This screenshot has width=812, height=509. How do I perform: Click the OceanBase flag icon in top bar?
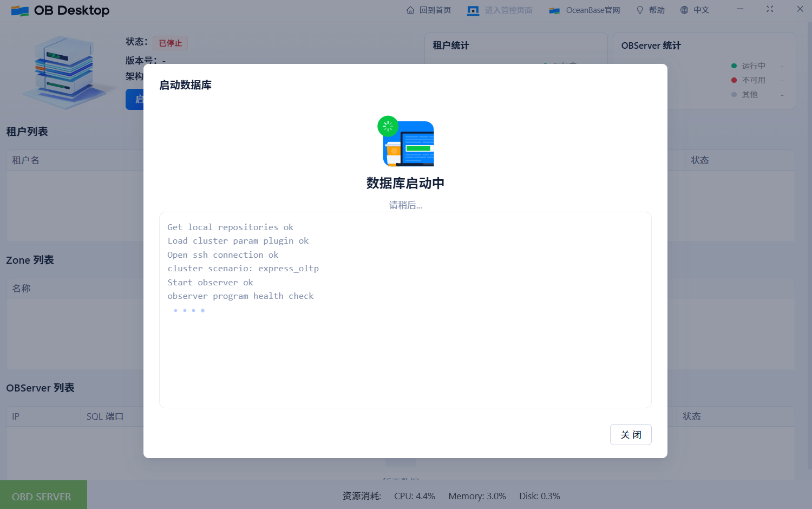click(x=554, y=10)
